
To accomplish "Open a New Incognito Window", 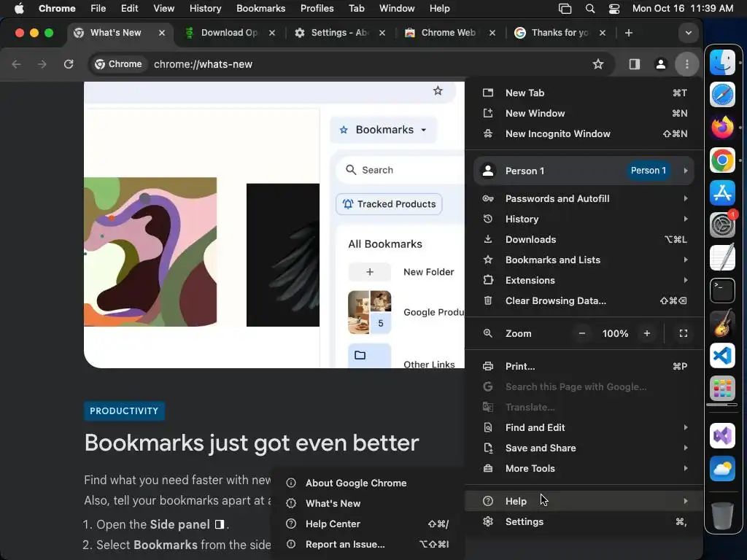I will point(584,134).
